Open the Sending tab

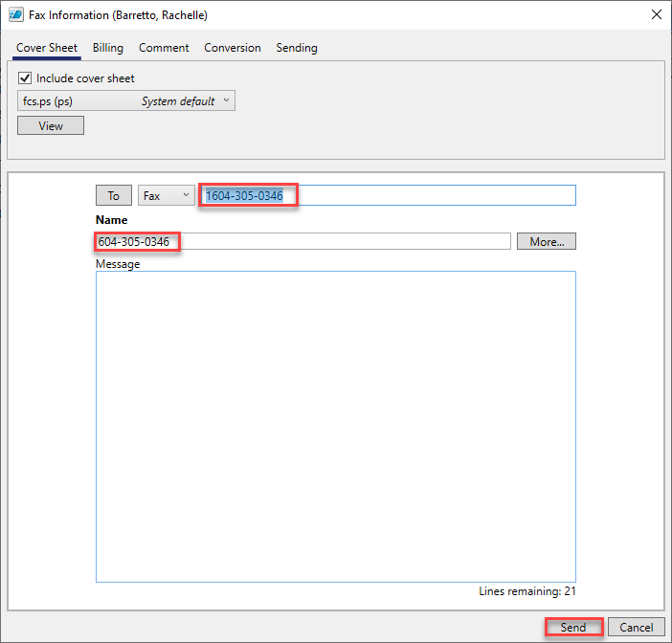pos(297,48)
